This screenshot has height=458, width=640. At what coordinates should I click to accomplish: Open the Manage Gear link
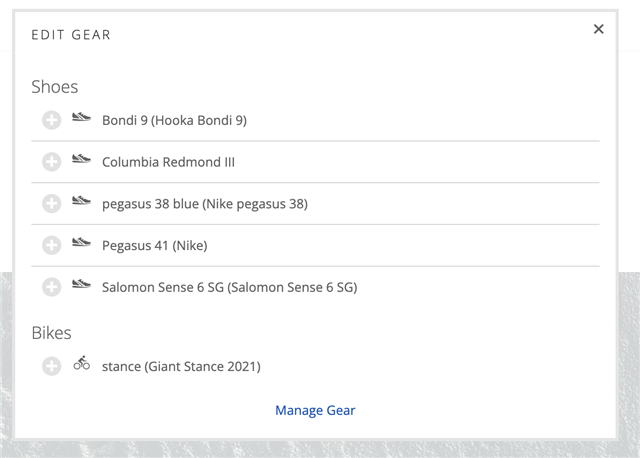click(x=315, y=410)
